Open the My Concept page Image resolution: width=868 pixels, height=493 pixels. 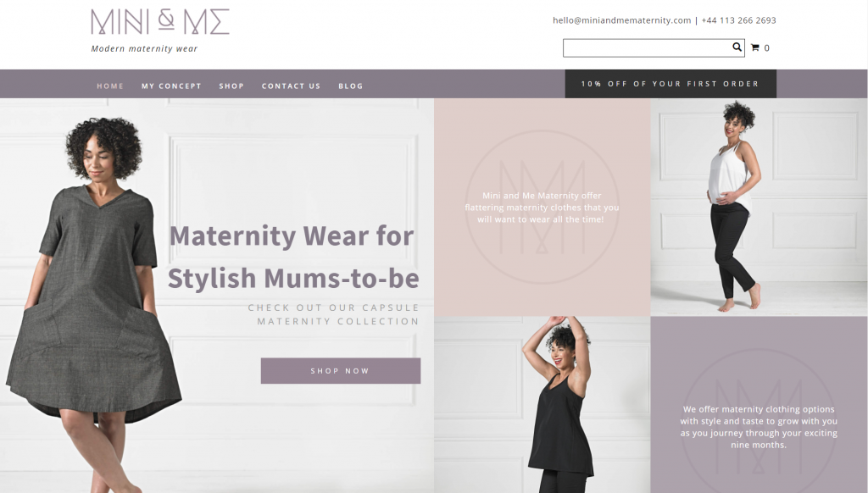click(171, 86)
